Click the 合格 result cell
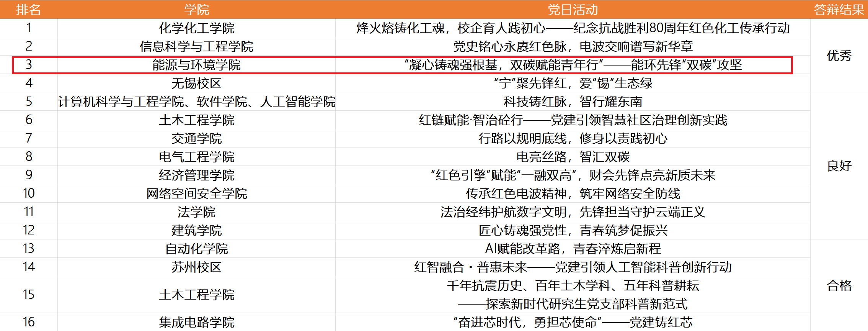The height and width of the screenshot is (331, 868). point(839,285)
